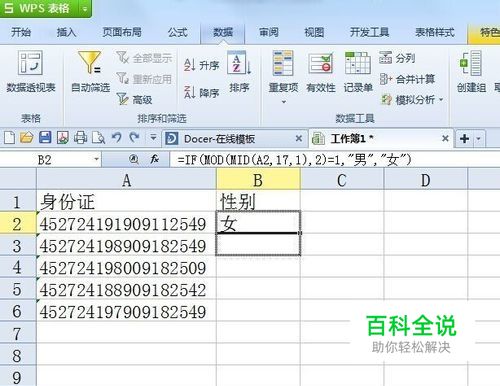Open the 表格样式 (Table Style) tab
The image size is (500, 386).
(434, 32)
